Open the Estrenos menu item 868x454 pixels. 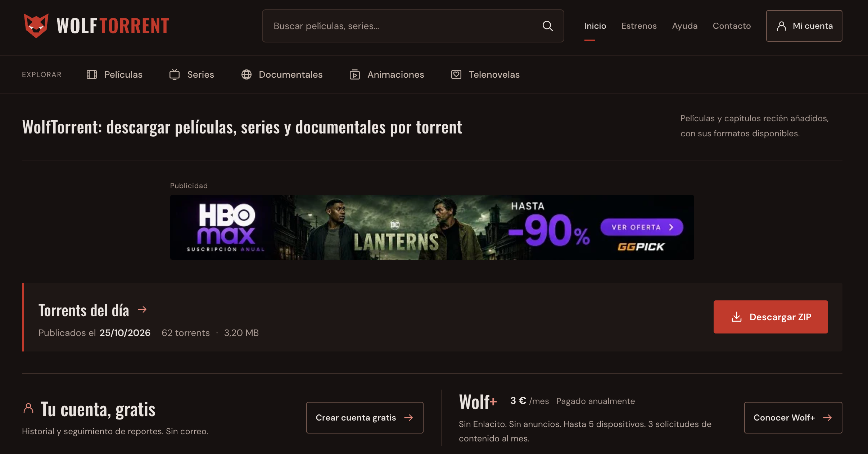(639, 26)
